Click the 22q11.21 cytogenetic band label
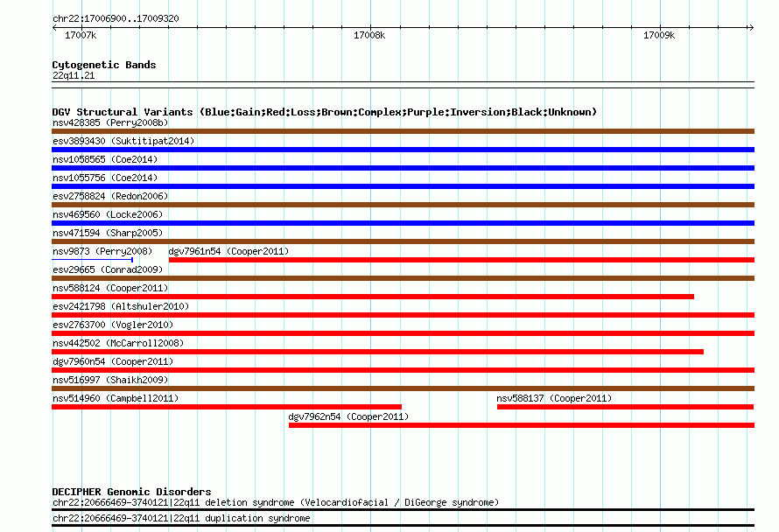 (x=74, y=75)
